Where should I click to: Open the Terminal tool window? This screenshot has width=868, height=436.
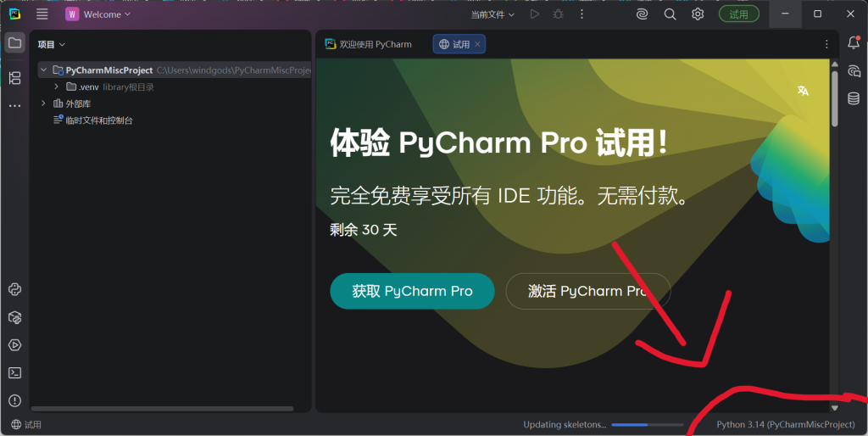pos(14,372)
